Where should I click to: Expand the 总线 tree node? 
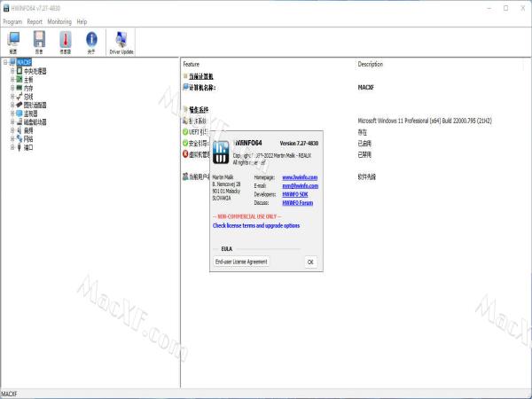pyautogui.click(x=12, y=97)
